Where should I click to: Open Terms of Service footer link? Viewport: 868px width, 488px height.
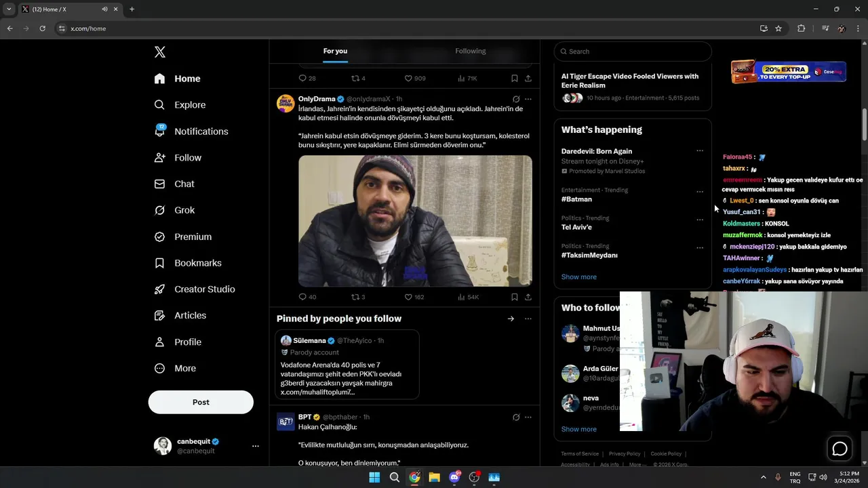(x=580, y=453)
